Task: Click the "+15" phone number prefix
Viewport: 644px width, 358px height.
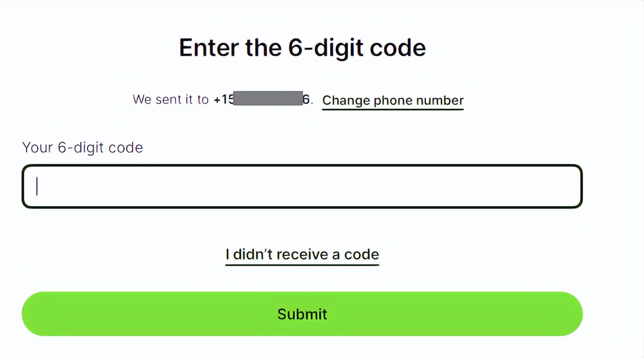Action: click(x=223, y=99)
